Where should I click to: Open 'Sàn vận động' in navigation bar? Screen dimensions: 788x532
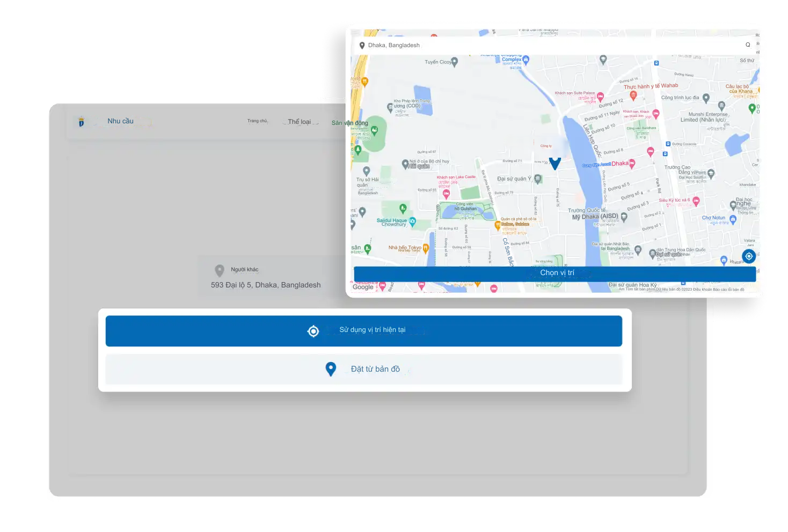[349, 123]
